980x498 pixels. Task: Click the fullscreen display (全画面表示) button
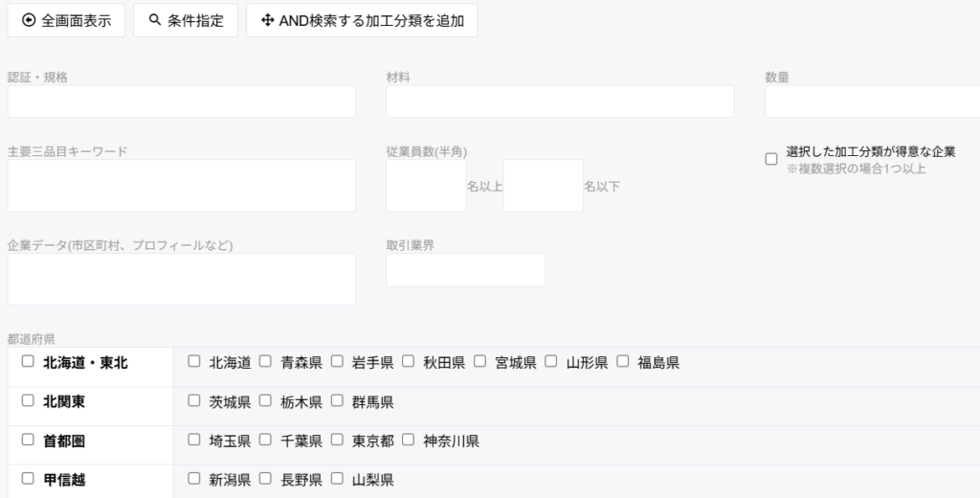(x=66, y=20)
